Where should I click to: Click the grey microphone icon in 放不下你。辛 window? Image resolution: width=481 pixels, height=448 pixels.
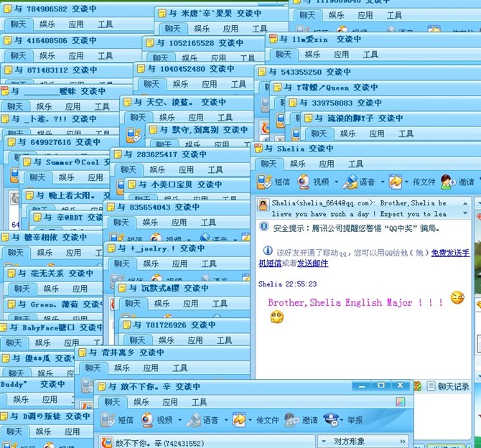tap(193, 419)
